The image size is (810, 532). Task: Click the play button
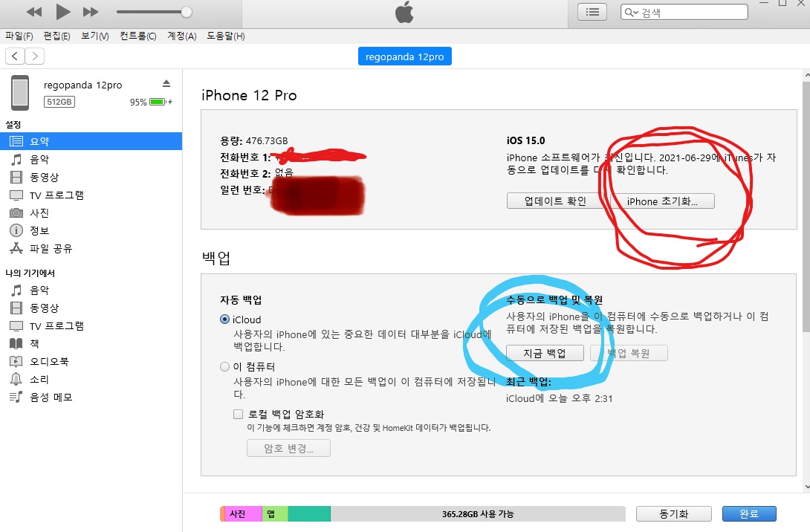tap(62, 11)
